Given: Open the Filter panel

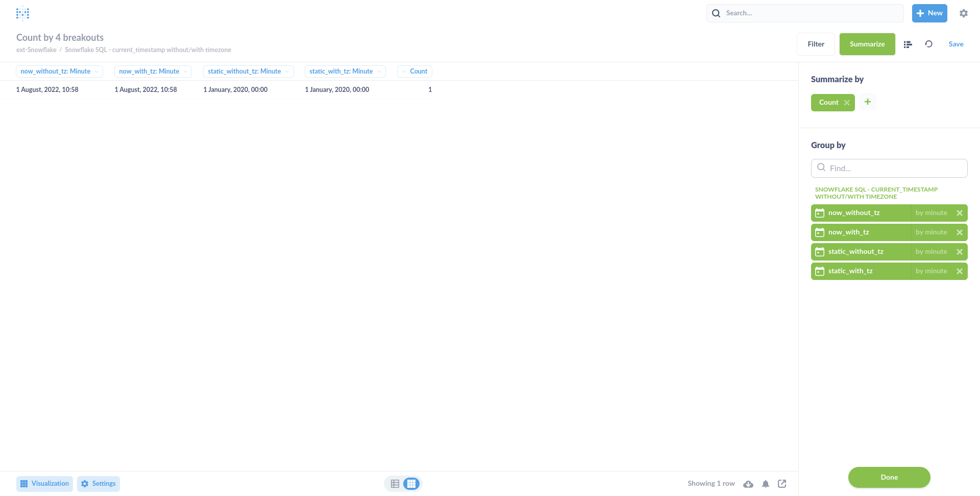Looking at the screenshot, I should coord(815,44).
